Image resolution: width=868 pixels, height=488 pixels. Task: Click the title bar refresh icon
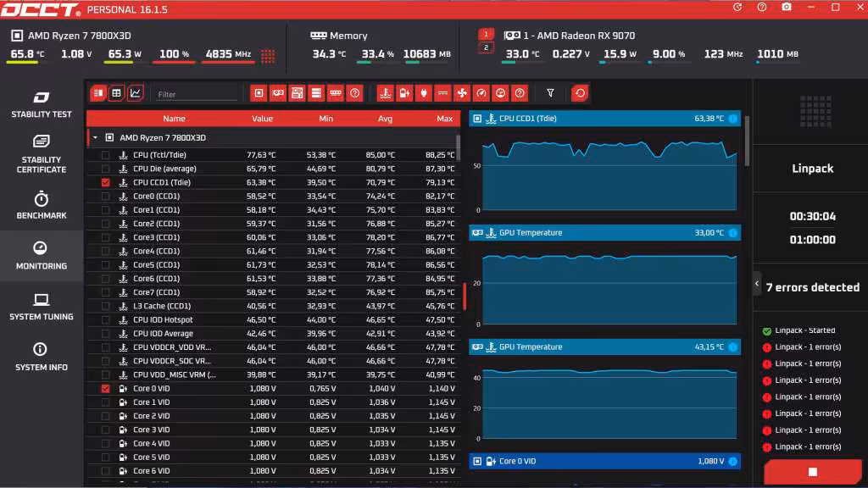point(737,7)
